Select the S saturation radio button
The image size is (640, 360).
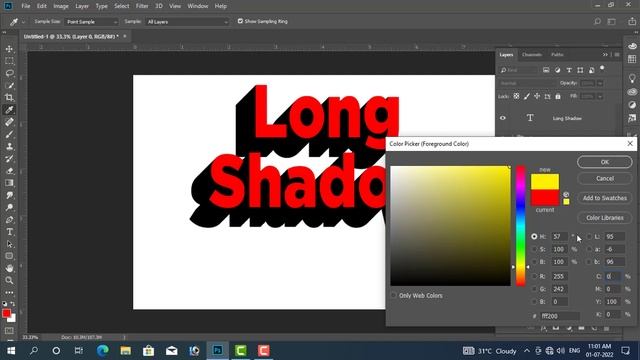pos(534,249)
